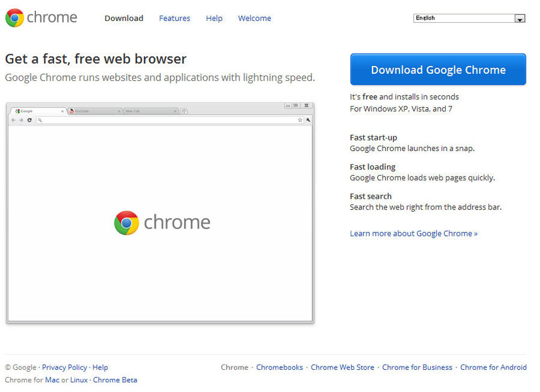Click the address bar in preview browser

(170, 120)
